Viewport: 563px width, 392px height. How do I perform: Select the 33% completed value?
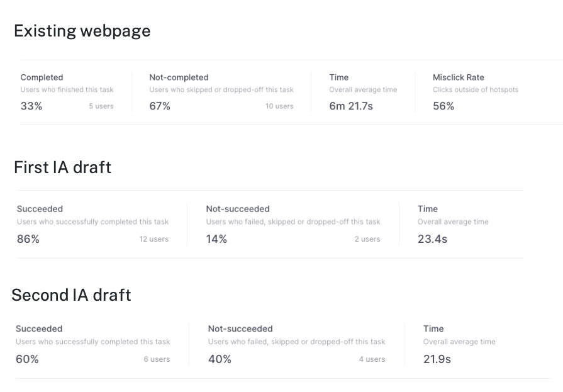tap(31, 106)
